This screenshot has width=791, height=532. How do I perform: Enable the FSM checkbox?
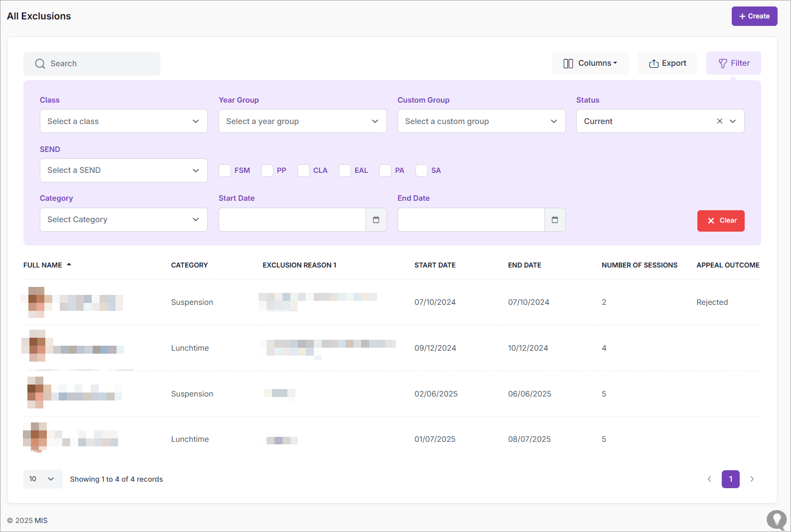click(225, 170)
